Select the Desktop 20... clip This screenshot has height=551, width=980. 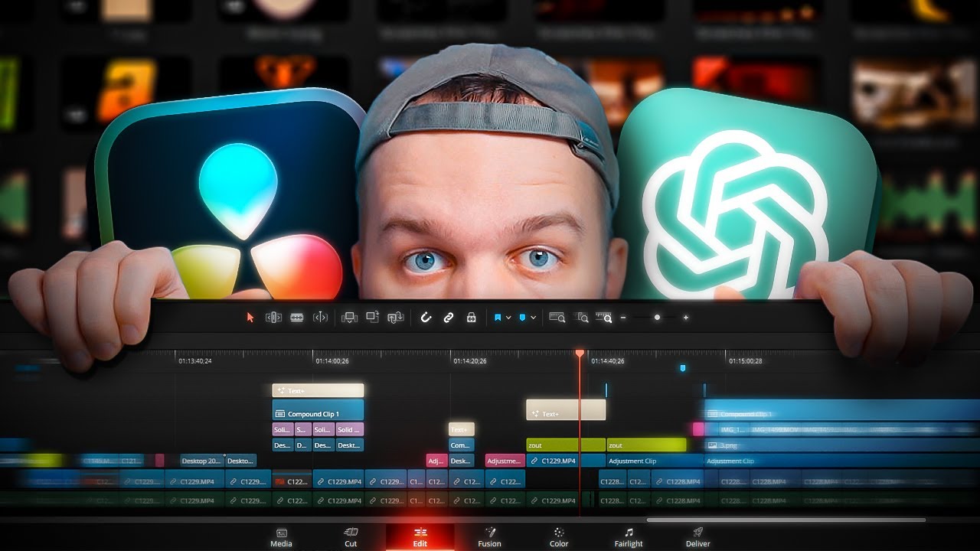(202, 461)
